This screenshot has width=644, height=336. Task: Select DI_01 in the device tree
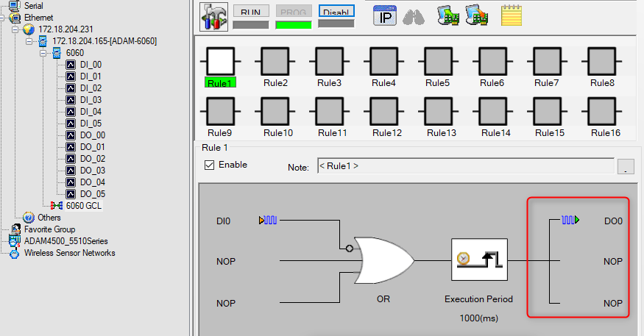click(x=91, y=76)
